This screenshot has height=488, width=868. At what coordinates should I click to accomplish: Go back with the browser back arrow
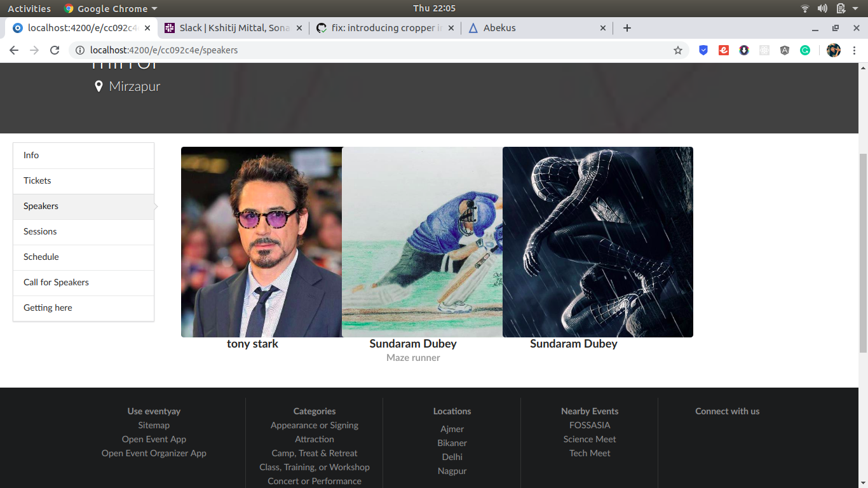(x=14, y=50)
